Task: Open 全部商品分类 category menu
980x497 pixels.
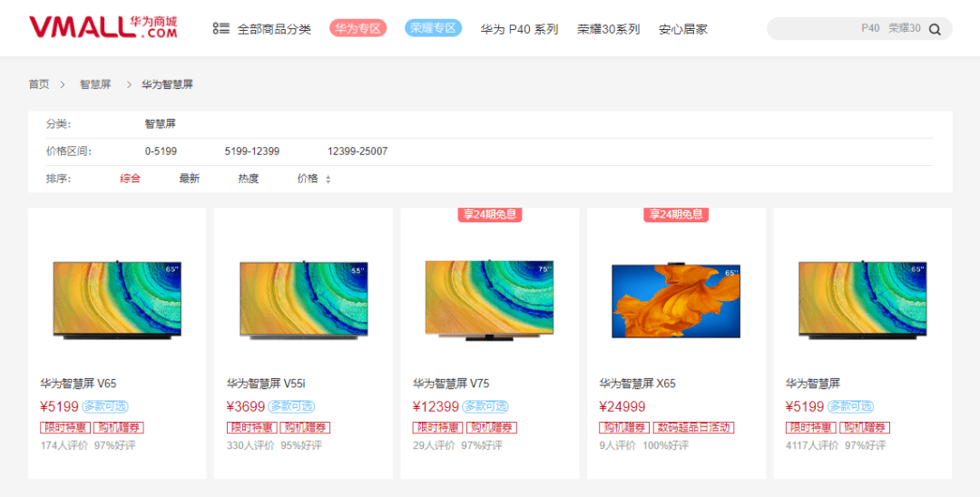Action: click(x=274, y=29)
